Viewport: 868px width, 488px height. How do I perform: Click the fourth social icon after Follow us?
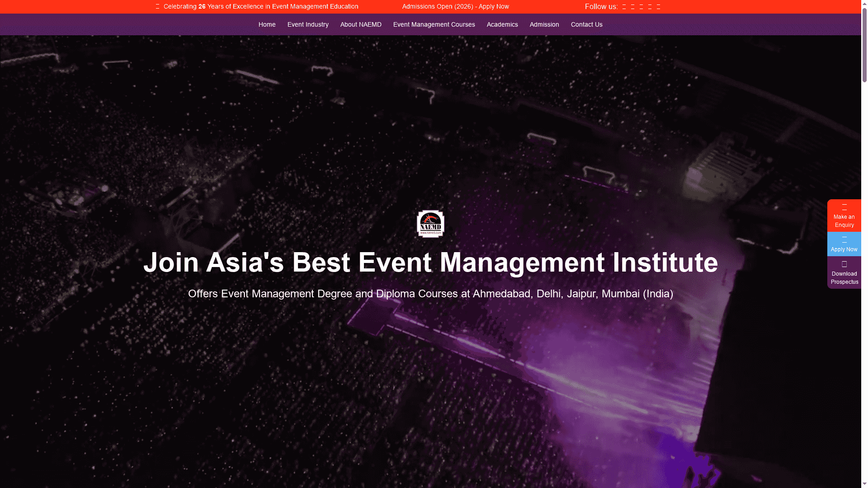point(650,7)
